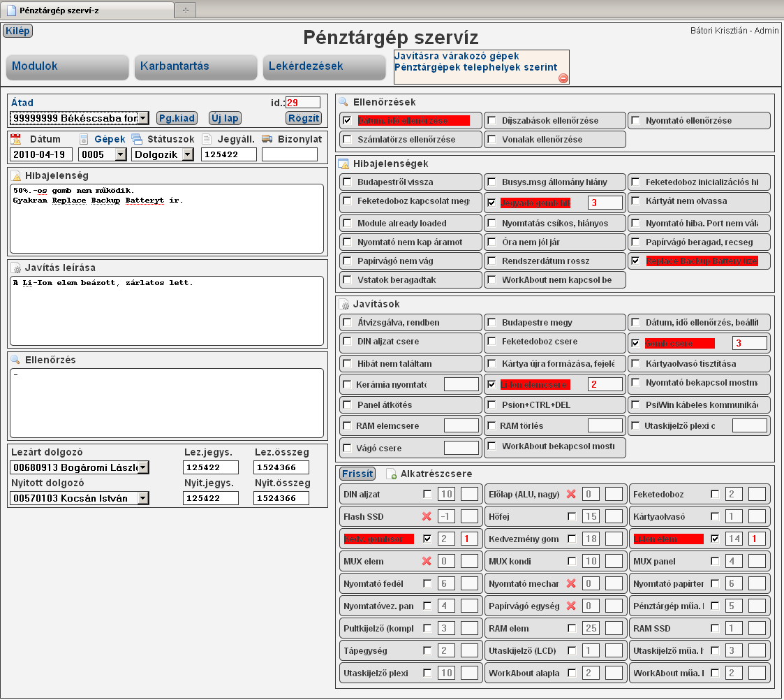Uncheck Li-Ion elemcsere repair checkbox
Screen dimensions: 784x700
tap(492, 384)
